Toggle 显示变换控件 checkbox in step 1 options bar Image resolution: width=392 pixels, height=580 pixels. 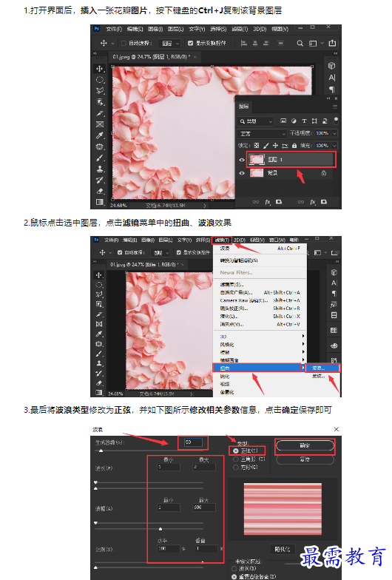pos(191,43)
